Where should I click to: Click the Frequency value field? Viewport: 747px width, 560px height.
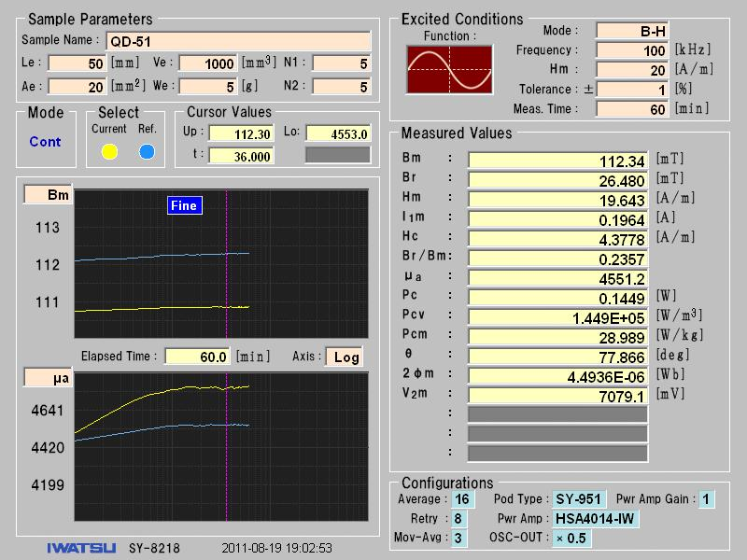click(631, 50)
